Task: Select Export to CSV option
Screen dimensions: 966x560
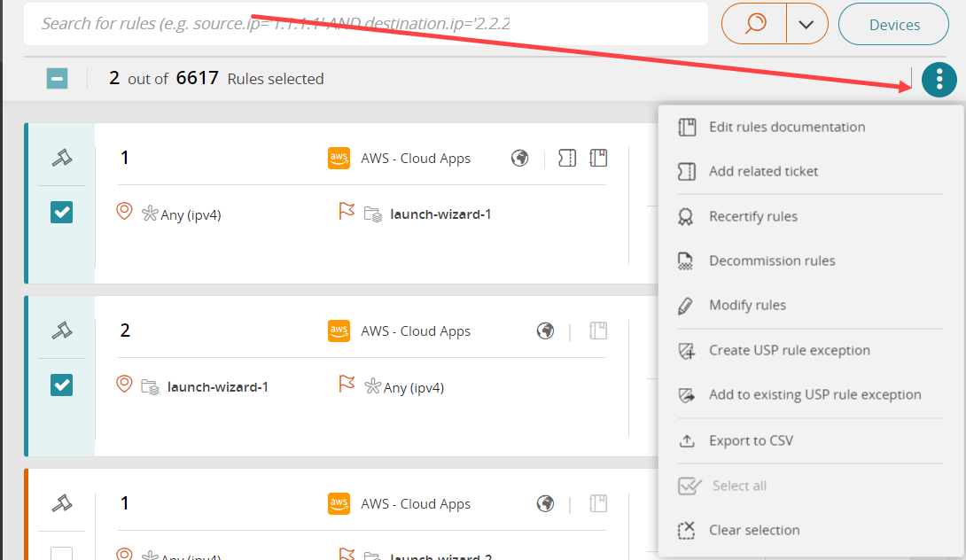Action: pos(751,440)
